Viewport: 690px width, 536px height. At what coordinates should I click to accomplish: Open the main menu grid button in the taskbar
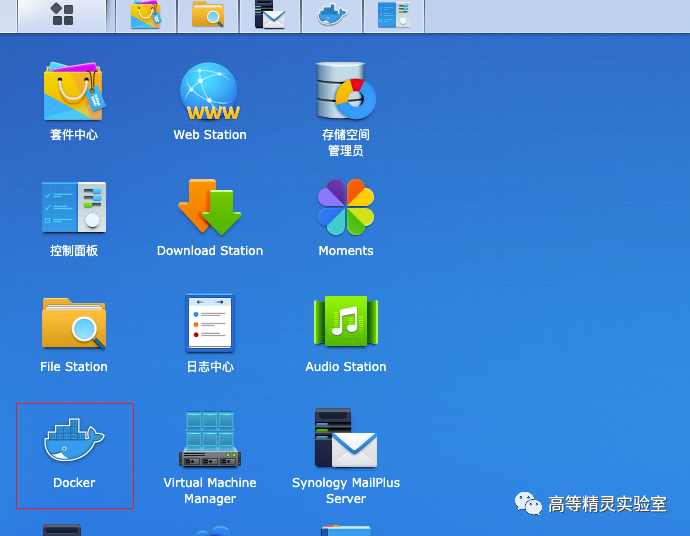coord(62,14)
